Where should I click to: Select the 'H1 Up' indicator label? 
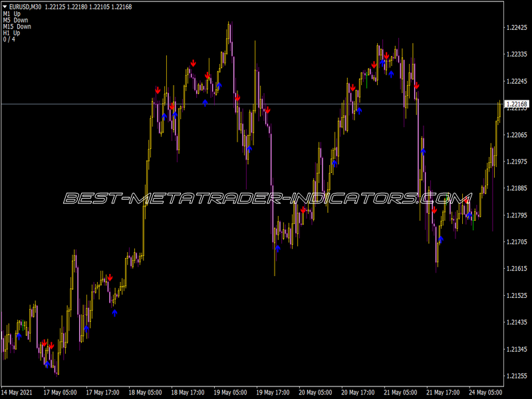[11, 33]
